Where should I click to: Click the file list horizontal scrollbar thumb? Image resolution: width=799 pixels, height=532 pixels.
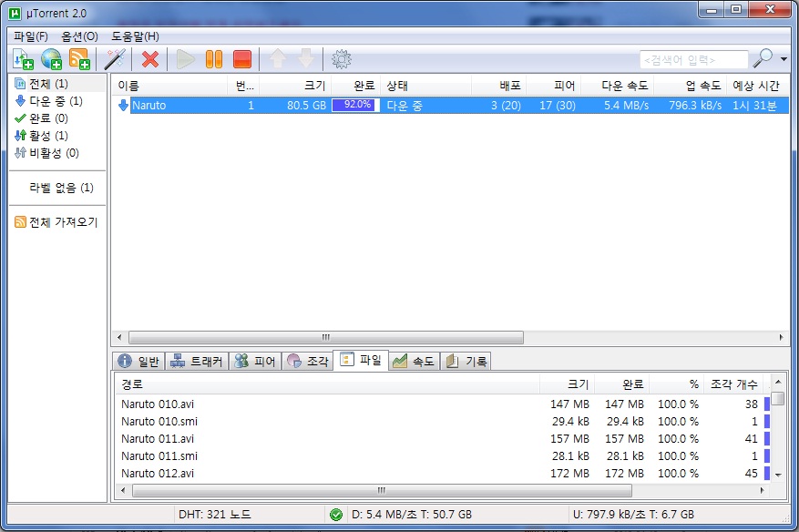tap(382, 490)
